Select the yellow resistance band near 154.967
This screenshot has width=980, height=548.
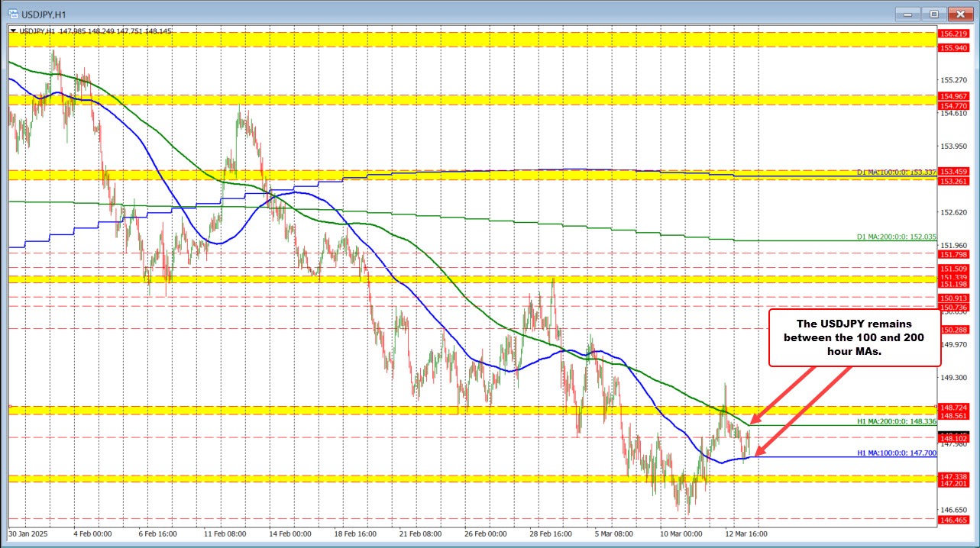tap(458, 101)
